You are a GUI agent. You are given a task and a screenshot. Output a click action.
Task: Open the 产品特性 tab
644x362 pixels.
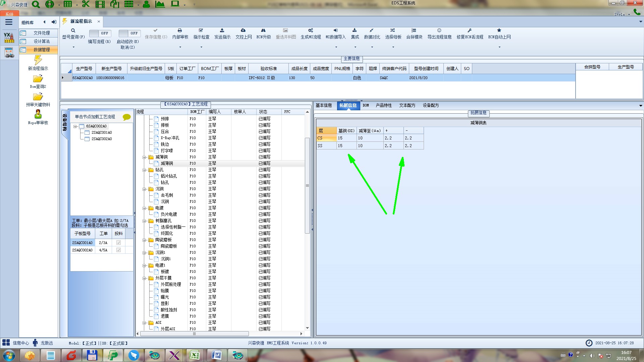pos(383,105)
